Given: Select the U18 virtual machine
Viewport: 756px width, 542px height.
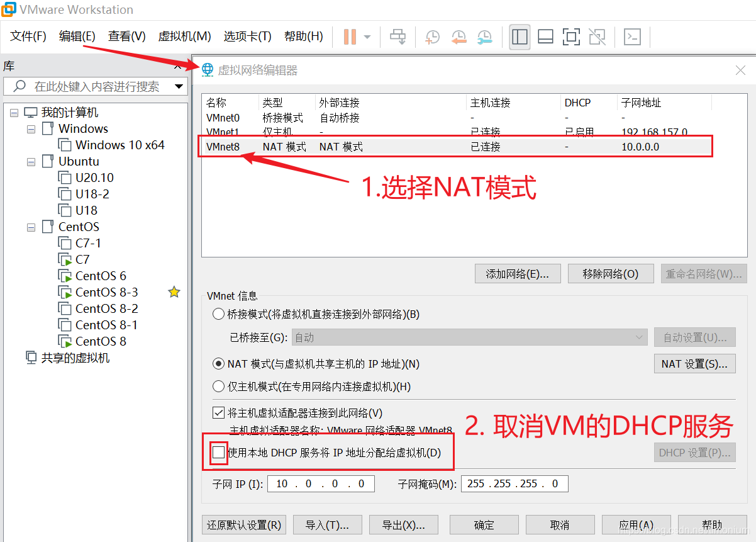Looking at the screenshot, I should tap(78, 210).
